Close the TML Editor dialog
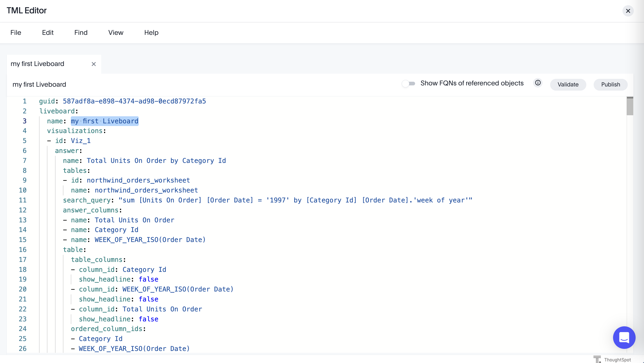Viewport: 644px width, 363px height. 628,11
